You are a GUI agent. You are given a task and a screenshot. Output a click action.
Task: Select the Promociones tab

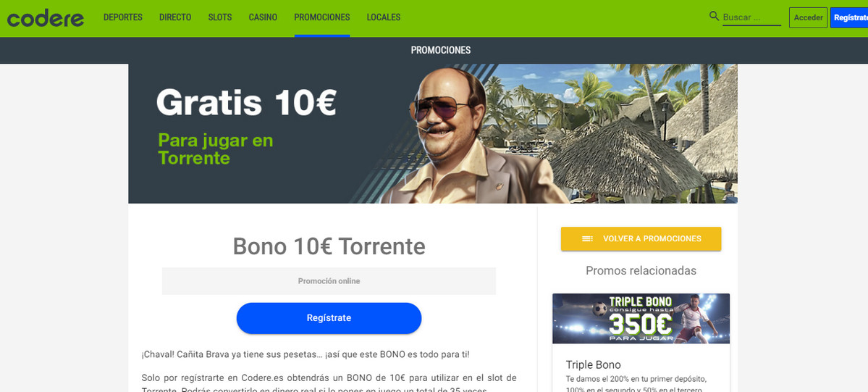pos(322,17)
